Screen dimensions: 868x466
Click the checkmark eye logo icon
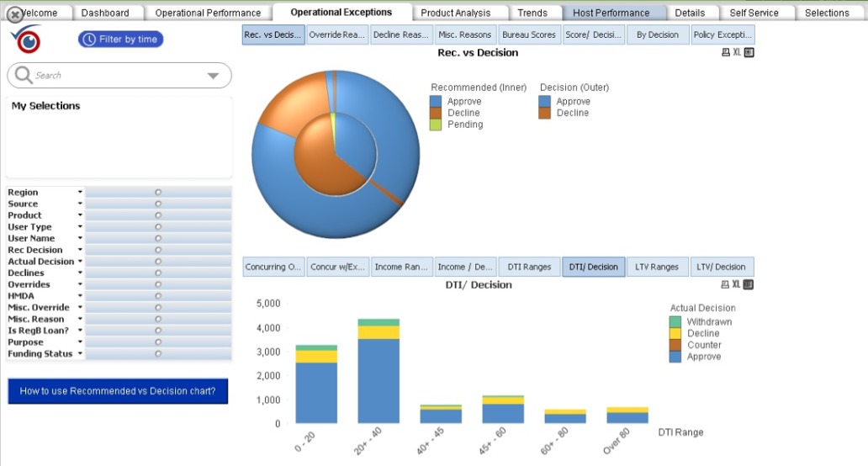pyautogui.click(x=27, y=40)
